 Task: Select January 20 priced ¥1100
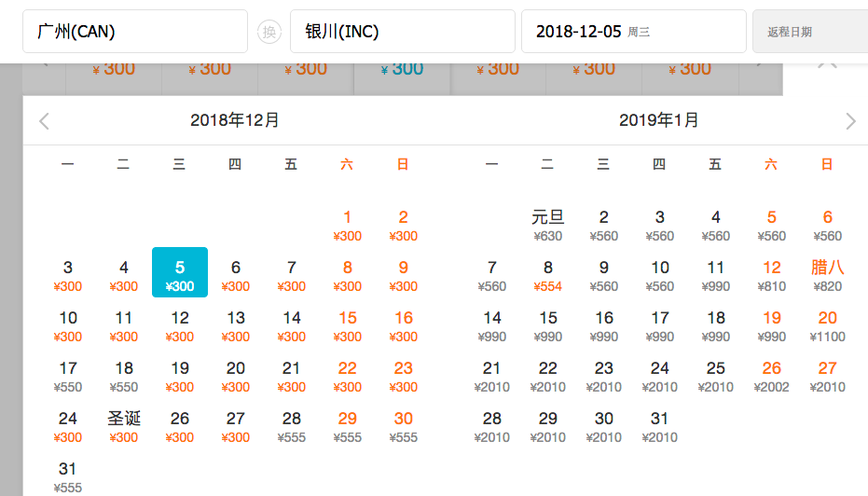click(x=827, y=324)
